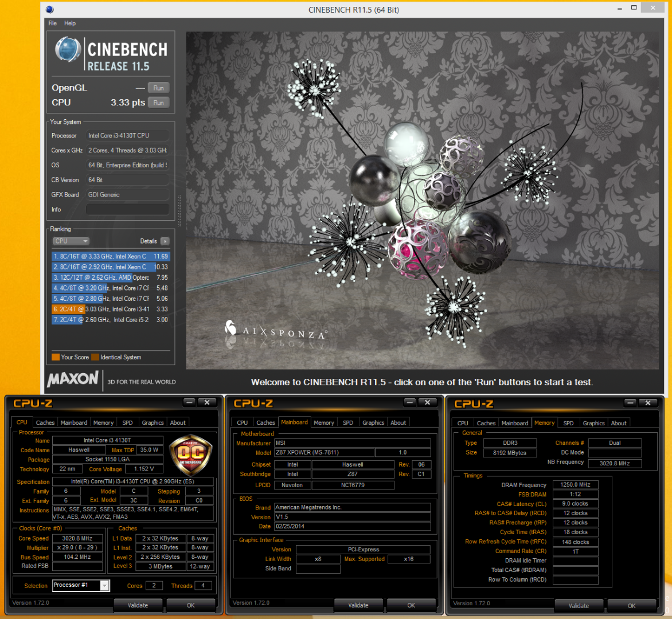672x619 pixels.
Task: Click the Cinebench sphere logo
Action: tap(68, 50)
